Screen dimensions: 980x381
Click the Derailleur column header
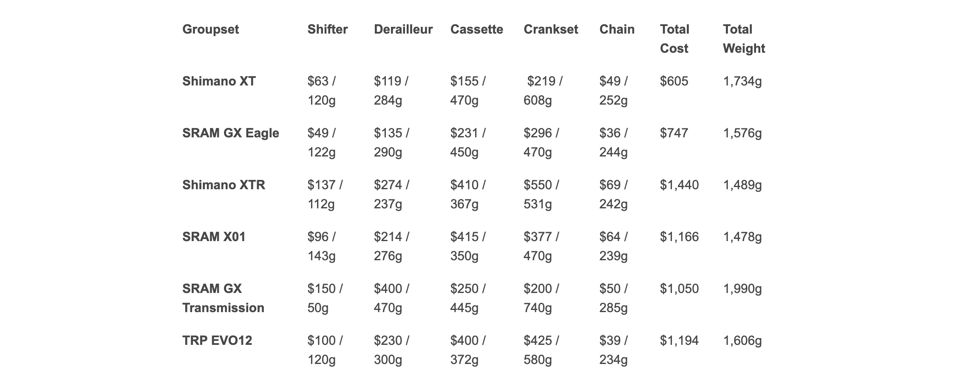[403, 29]
